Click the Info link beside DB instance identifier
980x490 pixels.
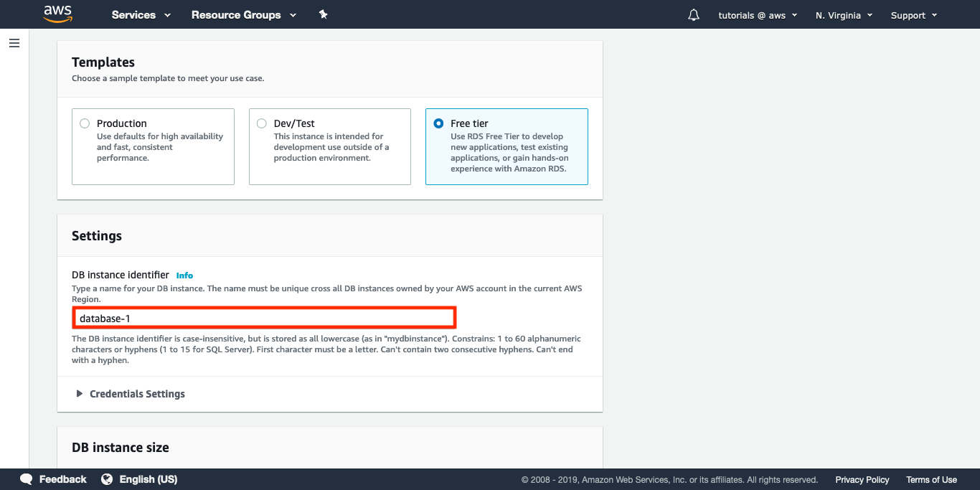[x=184, y=275]
